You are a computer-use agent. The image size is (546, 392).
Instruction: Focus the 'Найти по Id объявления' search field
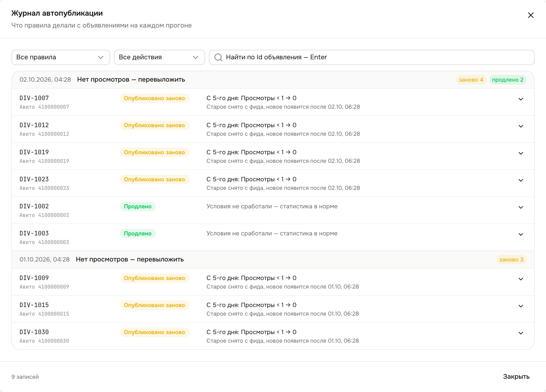[372, 57]
